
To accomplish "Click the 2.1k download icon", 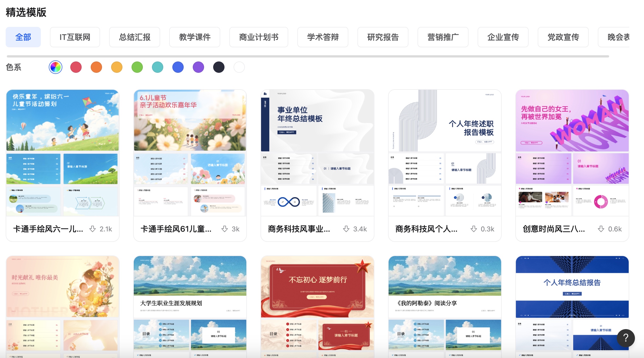I will pos(93,229).
